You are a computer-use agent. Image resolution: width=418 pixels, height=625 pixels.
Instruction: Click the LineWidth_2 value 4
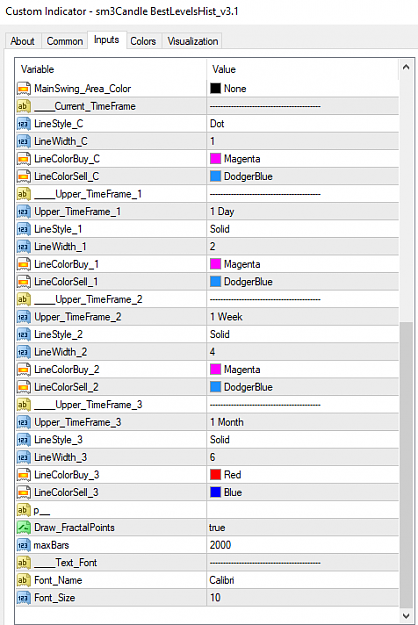click(x=212, y=352)
